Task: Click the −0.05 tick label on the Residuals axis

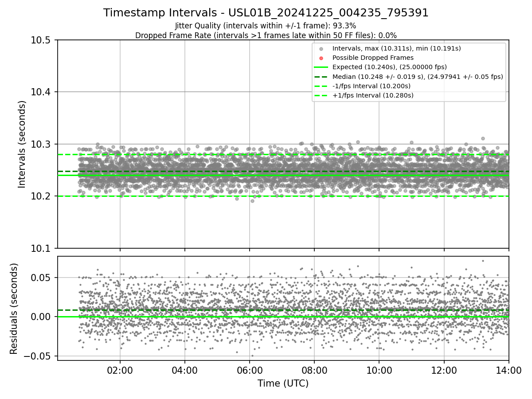Action: (38, 356)
